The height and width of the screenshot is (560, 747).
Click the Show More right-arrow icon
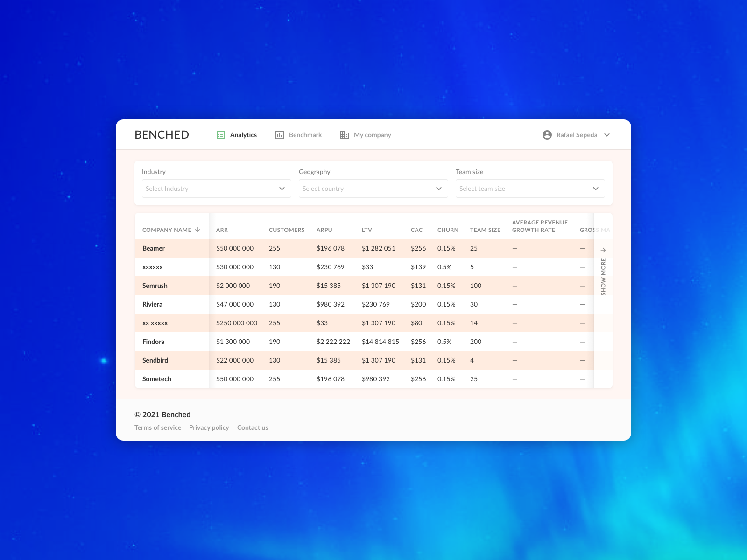pyautogui.click(x=603, y=250)
